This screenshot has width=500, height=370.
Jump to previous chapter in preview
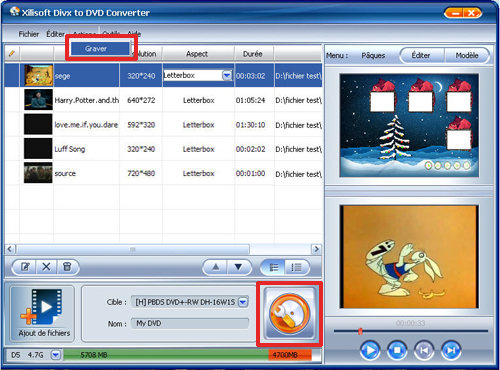tap(424, 350)
